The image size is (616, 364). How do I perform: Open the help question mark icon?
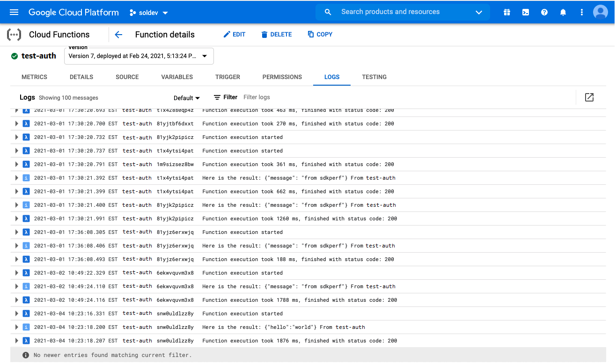pos(544,12)
